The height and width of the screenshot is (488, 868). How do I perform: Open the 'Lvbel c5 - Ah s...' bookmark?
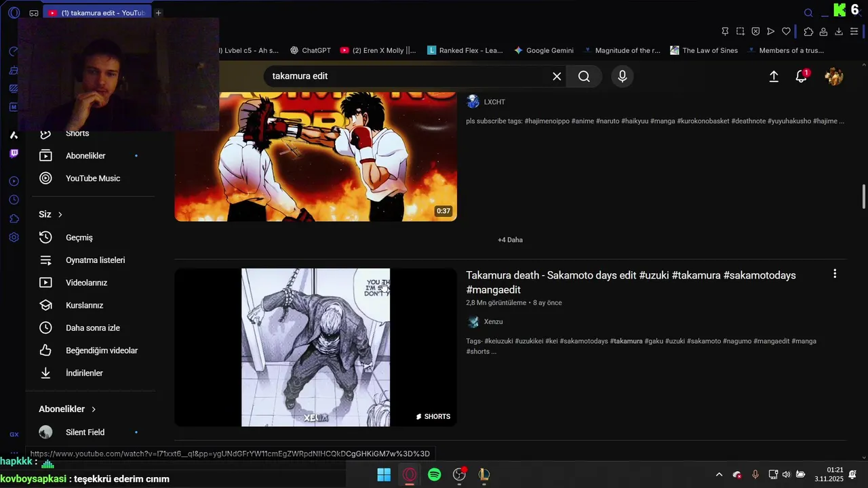pos(249,50)
